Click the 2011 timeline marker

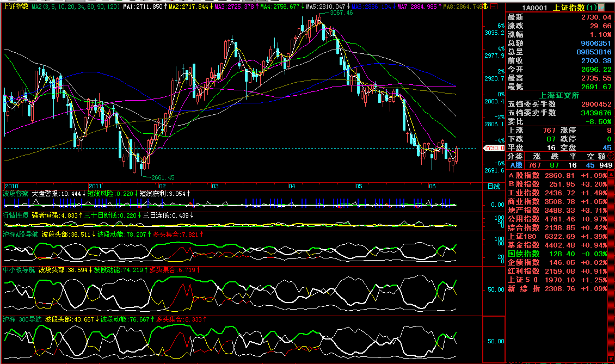coord(95,186)
